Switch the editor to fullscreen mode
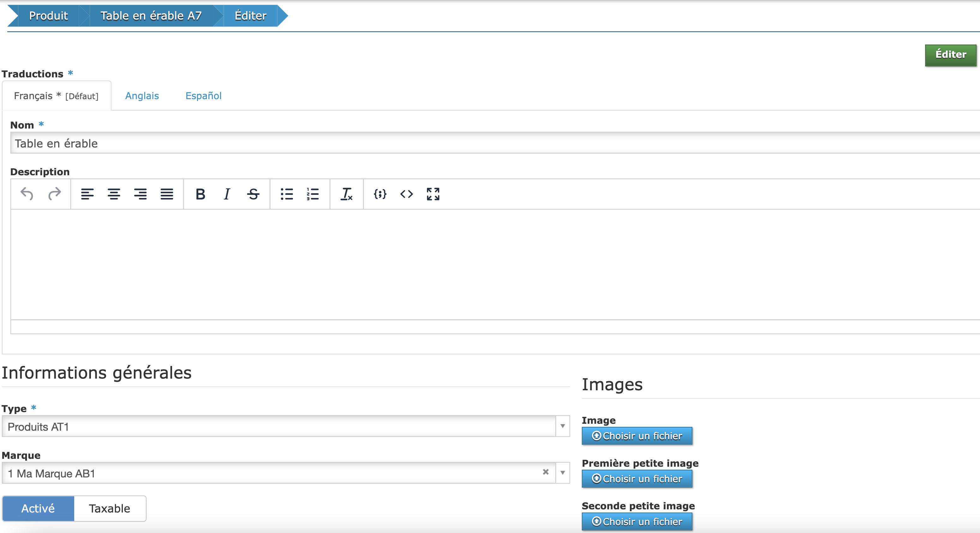The height and width of the screenshot is (533, 980). (x=433, y=194)
